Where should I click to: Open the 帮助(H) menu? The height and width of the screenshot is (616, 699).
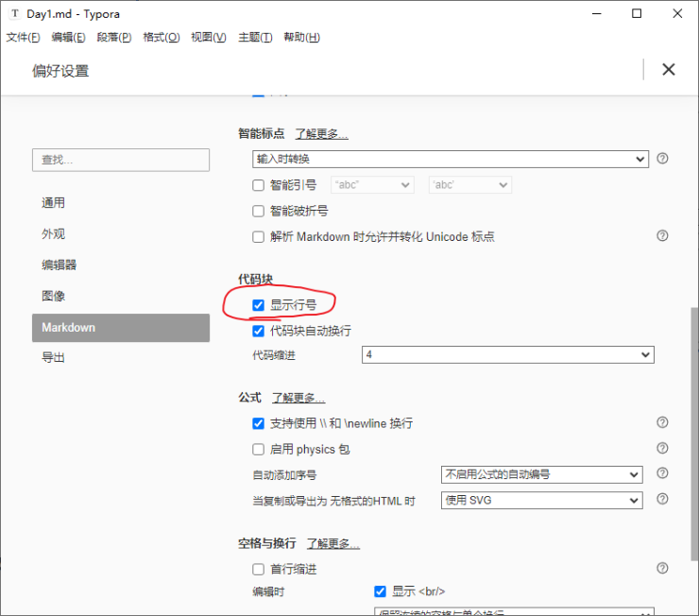click(x=302, y=38)
